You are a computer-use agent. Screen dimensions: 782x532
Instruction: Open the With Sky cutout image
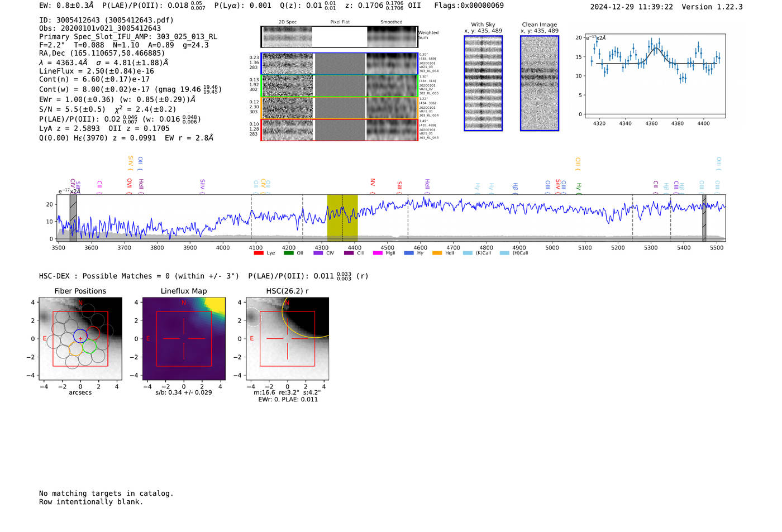(483, 83)
